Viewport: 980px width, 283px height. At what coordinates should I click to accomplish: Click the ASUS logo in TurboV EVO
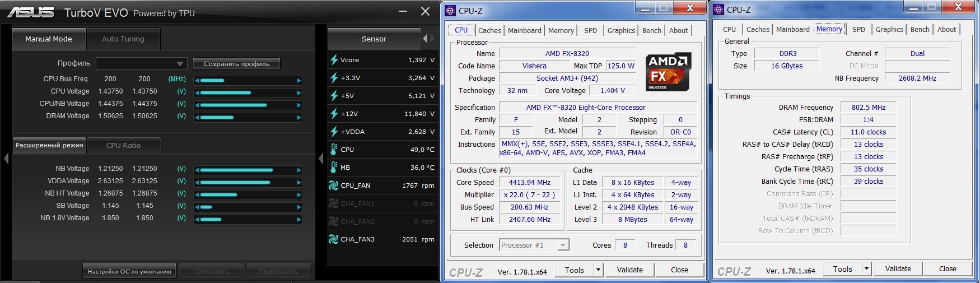31,12
